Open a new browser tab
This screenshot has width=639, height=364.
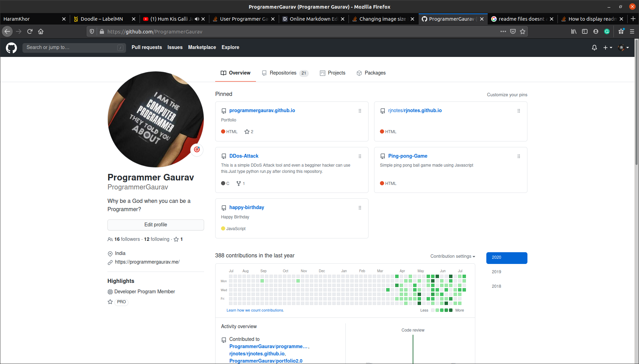coord(633,19)
